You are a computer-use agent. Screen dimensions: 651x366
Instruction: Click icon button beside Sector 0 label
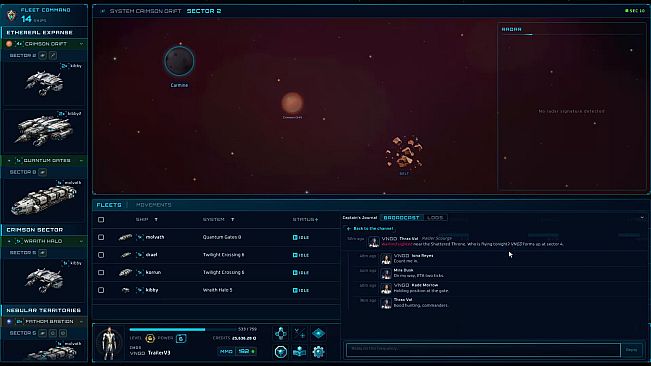pyautogui.click(x=43, y=172)
